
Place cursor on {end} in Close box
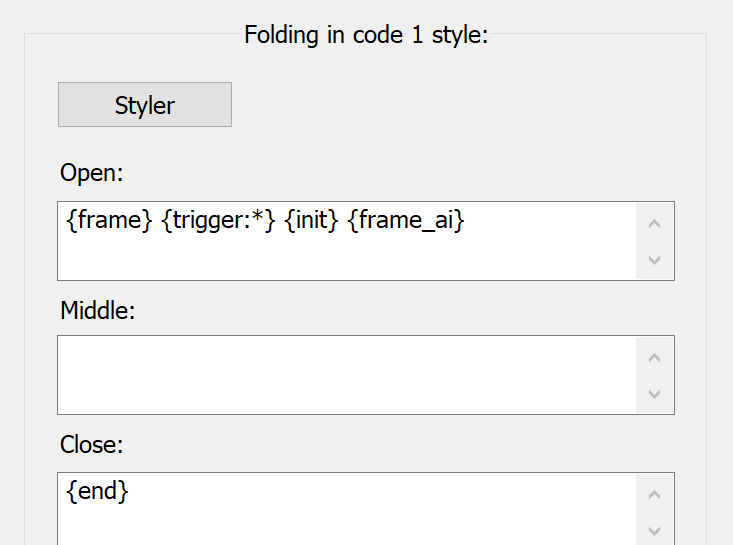[x=97, y=491]
